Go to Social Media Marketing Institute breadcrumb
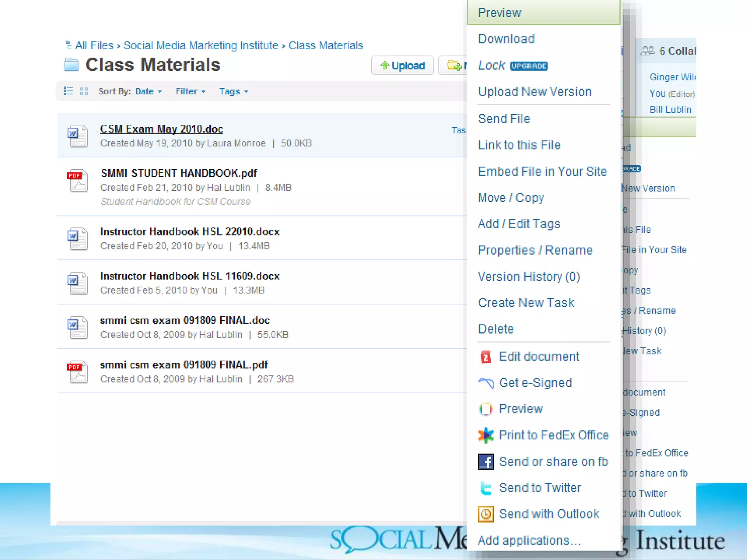Screen dimensions: 747x560 point(201,46)
